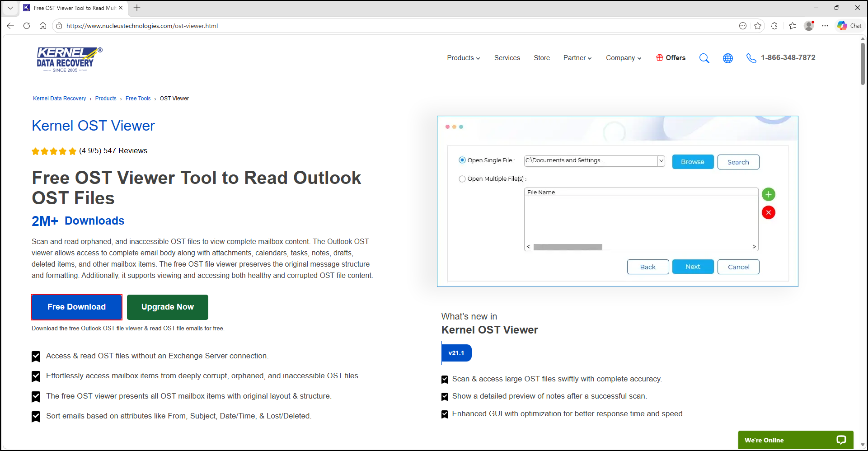Screen dimensions: 868x451
Task: Reload the page with the refresh icon
Action: tap(27, 26)
